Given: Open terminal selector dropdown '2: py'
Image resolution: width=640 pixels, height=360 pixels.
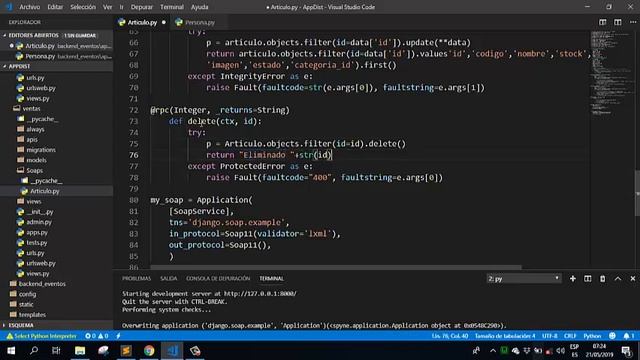Looking at the screenshot, I should pos(524,279).
